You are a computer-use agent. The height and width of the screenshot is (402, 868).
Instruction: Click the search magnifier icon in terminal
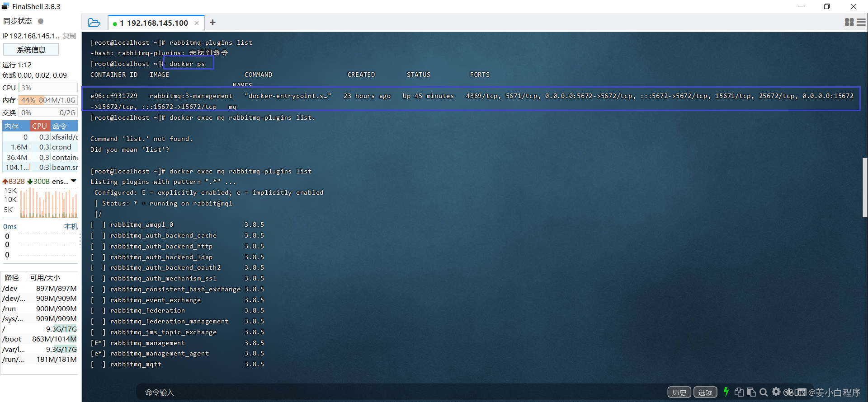pyautogui.click(x=764, y=392)
